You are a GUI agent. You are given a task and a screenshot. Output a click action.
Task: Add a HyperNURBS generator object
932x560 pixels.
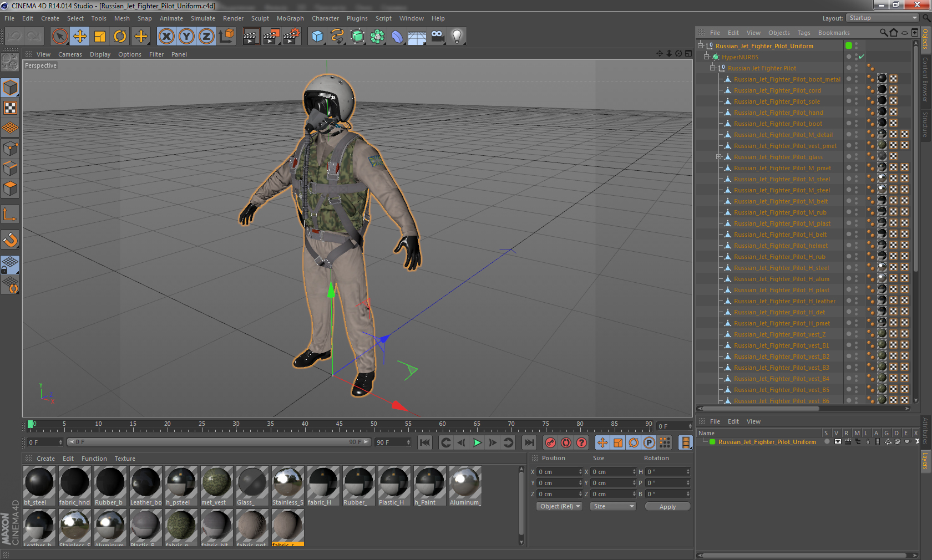[x=357, y=37]
